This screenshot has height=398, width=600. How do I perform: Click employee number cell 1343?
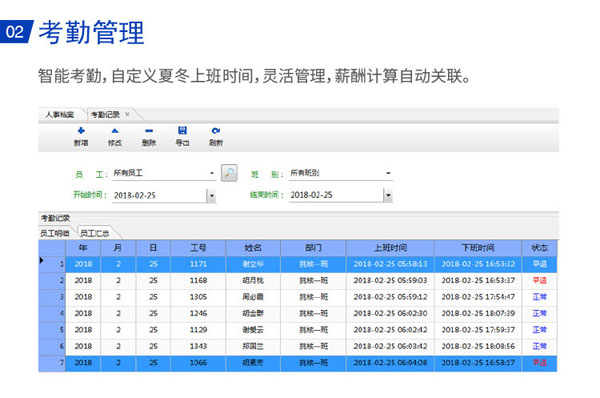click(x=198, y=346)
